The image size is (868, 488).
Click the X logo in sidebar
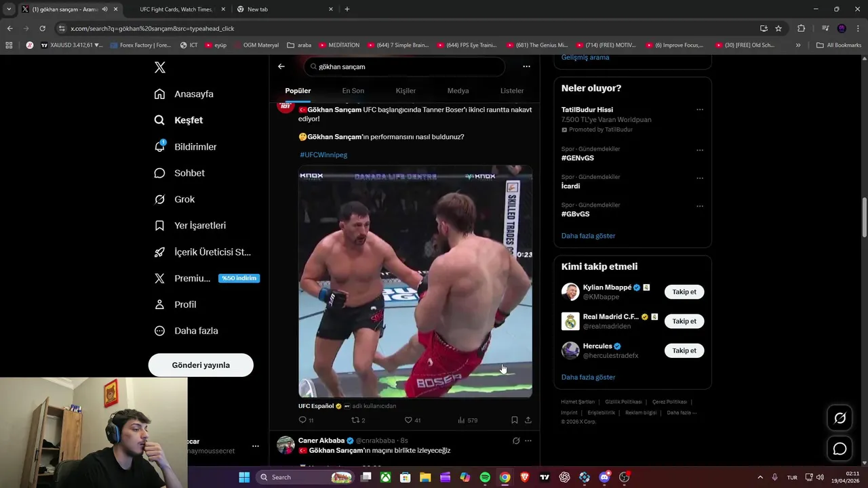[160, 67]
